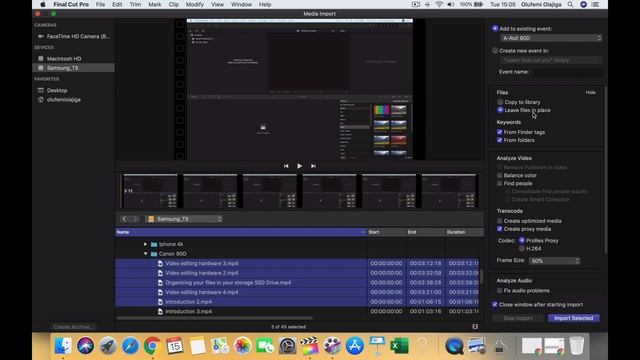Open Maps from the Dock
This screenshot has width=640, height=360.
pyautogui.click(x=220, y=346)
